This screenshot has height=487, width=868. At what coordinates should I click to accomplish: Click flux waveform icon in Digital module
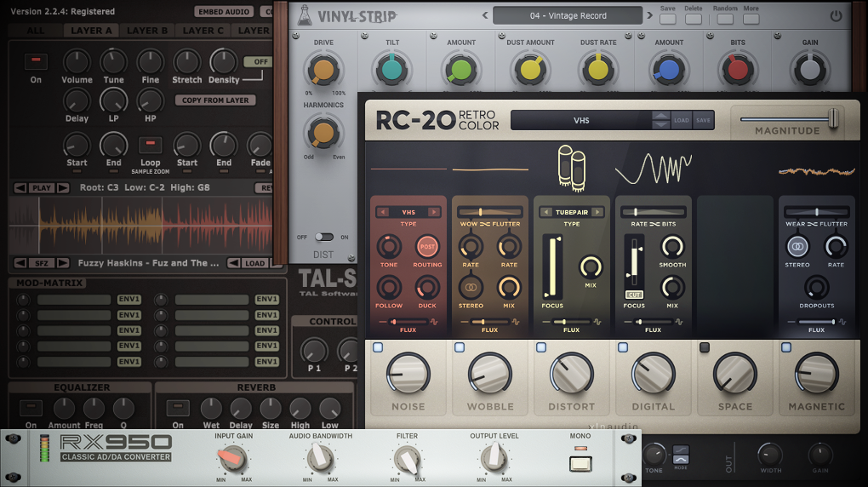point(679,322)
